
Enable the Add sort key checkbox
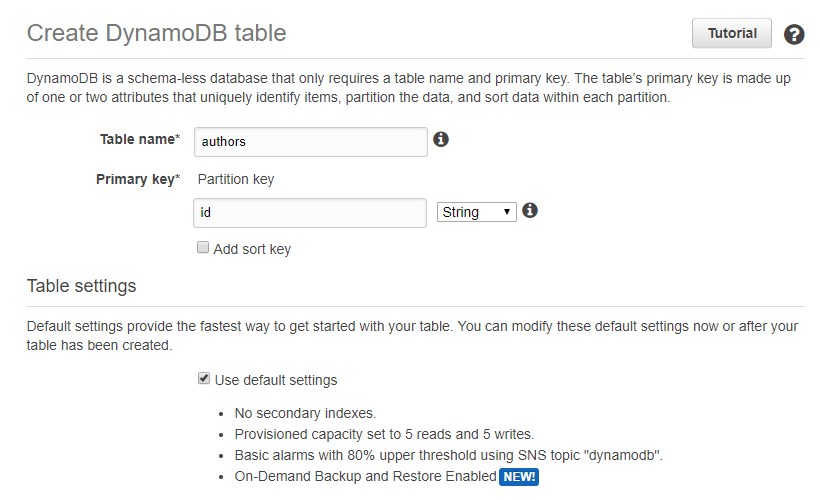click(x=203, y=247)
